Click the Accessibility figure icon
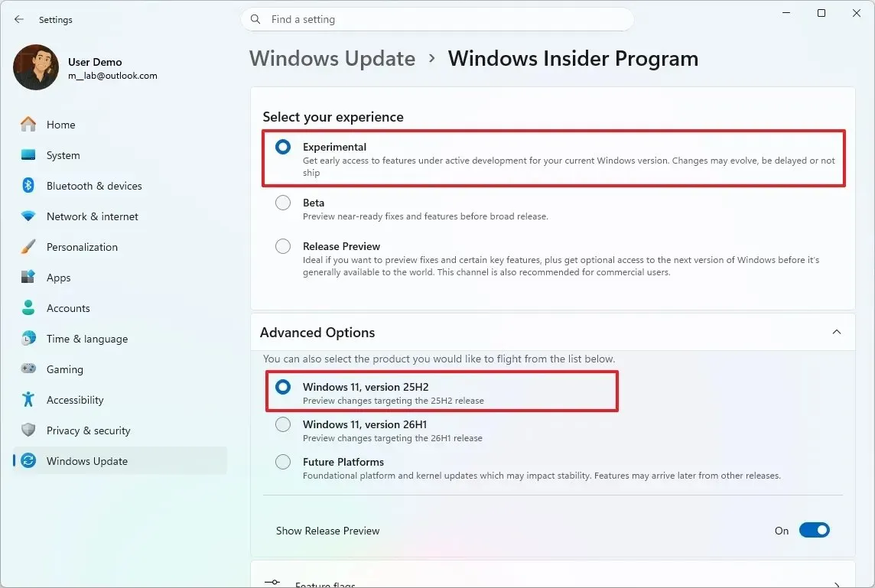875x588 pixels. pyautogui.click(x=28, y=399)
